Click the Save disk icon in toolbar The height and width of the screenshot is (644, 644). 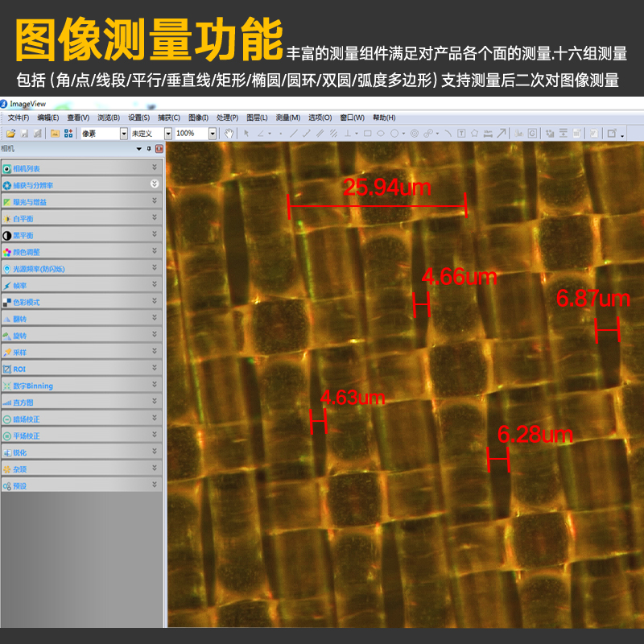coord(24,134)
